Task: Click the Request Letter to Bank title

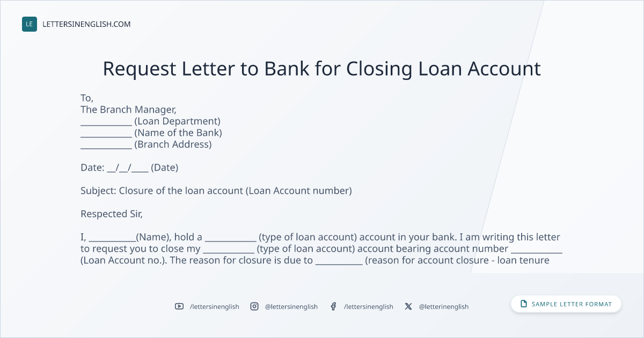Action: point(322,69)
